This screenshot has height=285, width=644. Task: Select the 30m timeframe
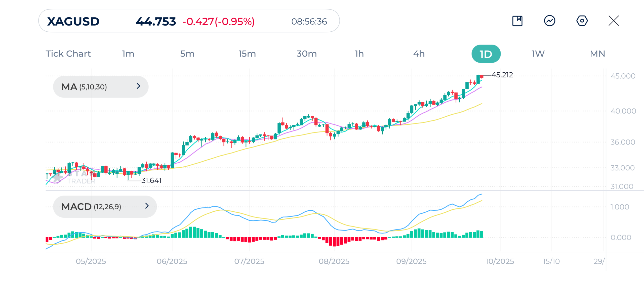(306, 54)
